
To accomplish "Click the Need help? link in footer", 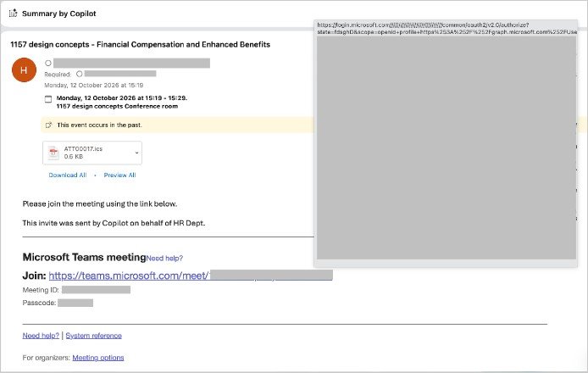I will pos(41,336).
